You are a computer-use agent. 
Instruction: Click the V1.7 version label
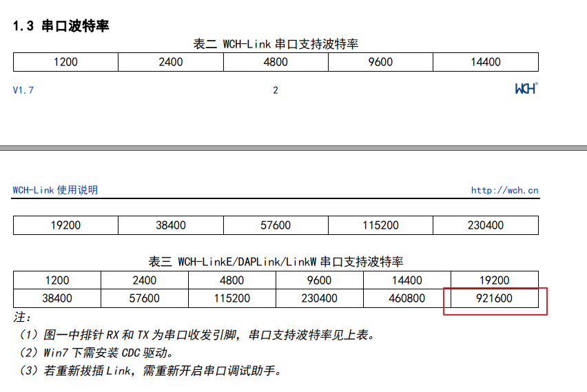click(23, 90)
